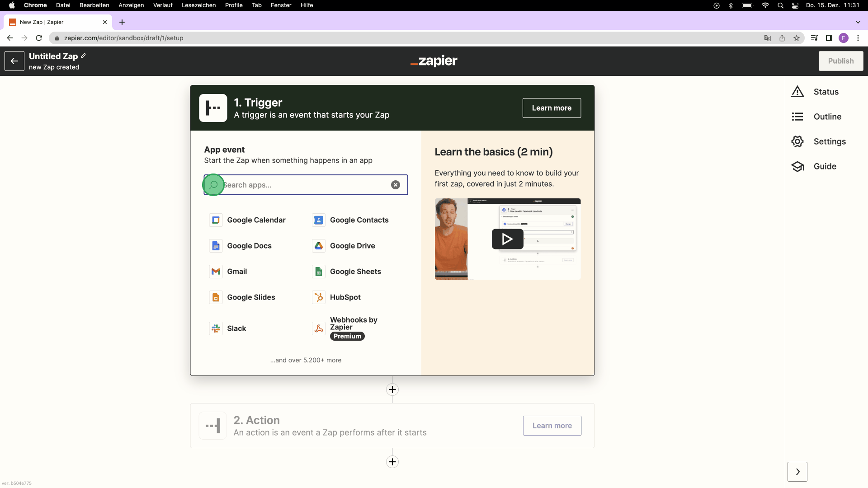Go back with the editor arrow button
868x488 pixels.
(x=14, y=61)
